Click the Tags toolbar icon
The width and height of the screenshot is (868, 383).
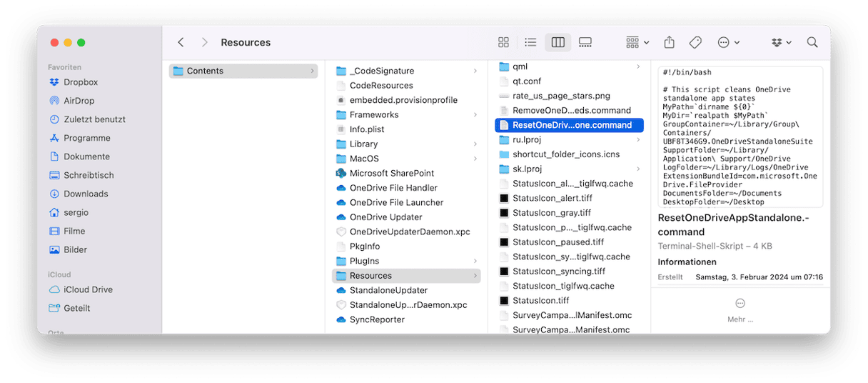point(695,43)
